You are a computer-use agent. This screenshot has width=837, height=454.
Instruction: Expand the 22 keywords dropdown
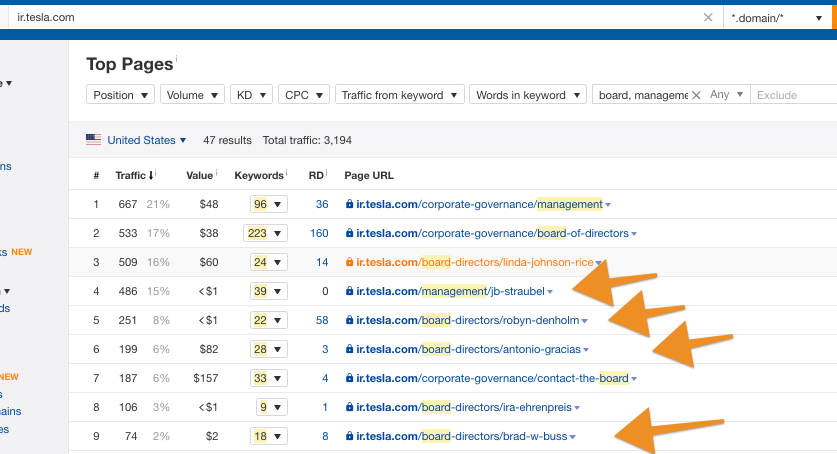pos(269,320)
